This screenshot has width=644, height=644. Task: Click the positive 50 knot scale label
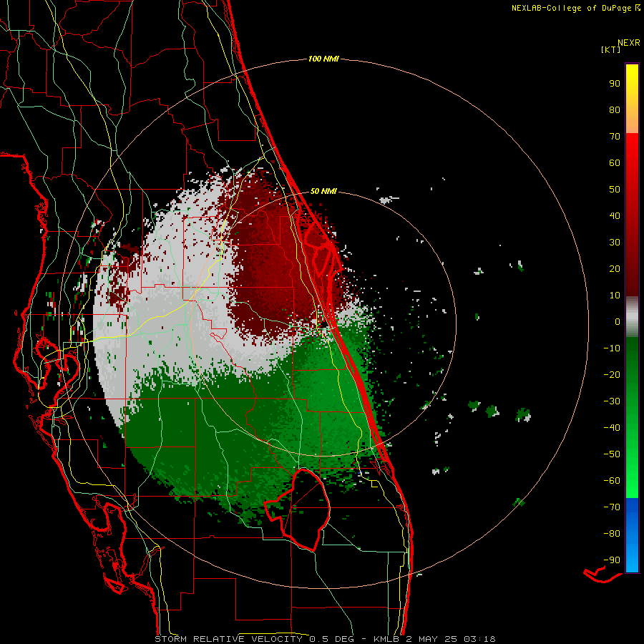(615, 190)
